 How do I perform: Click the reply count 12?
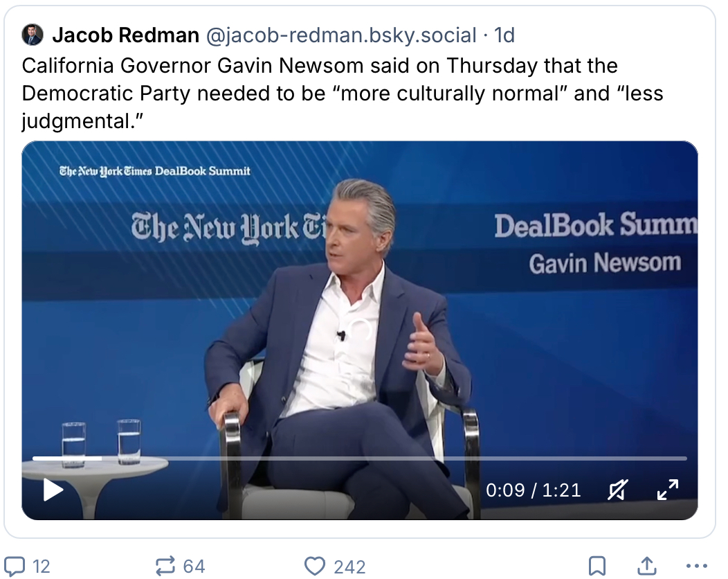tap(42, 567)
